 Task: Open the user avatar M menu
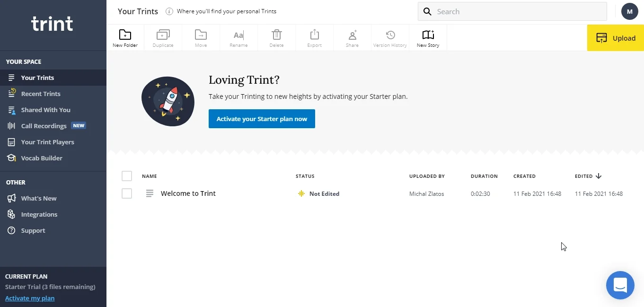pyautogui.click(x=630, y=11)
